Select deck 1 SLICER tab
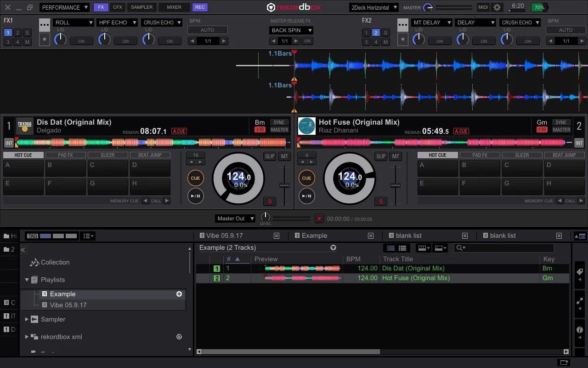Viewport: 588px width, 368px height. pos(108,155)
